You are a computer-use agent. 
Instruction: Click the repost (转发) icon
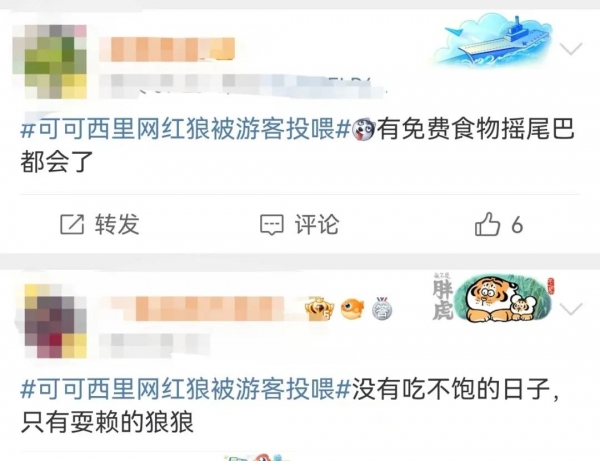72,224
